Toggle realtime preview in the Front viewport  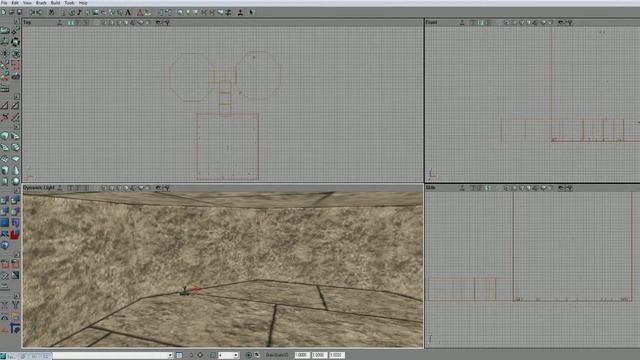[462, 23]
